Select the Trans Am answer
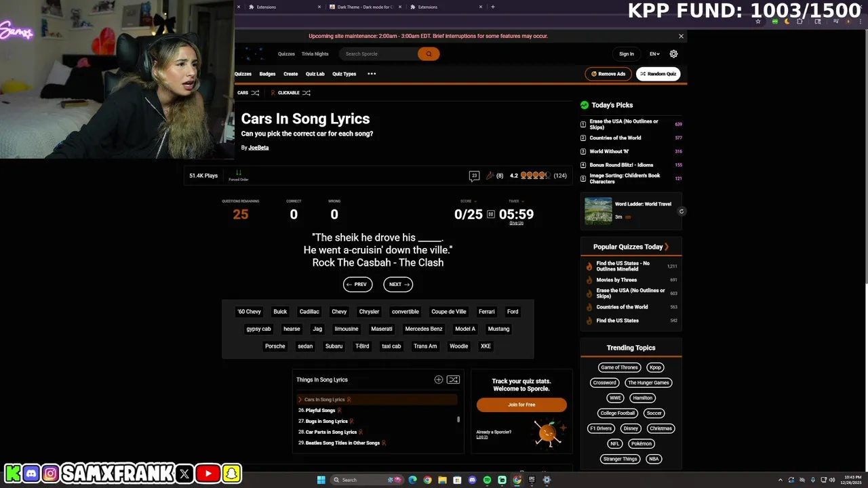This screenshot has width=868, height=488. pos(425,346)
